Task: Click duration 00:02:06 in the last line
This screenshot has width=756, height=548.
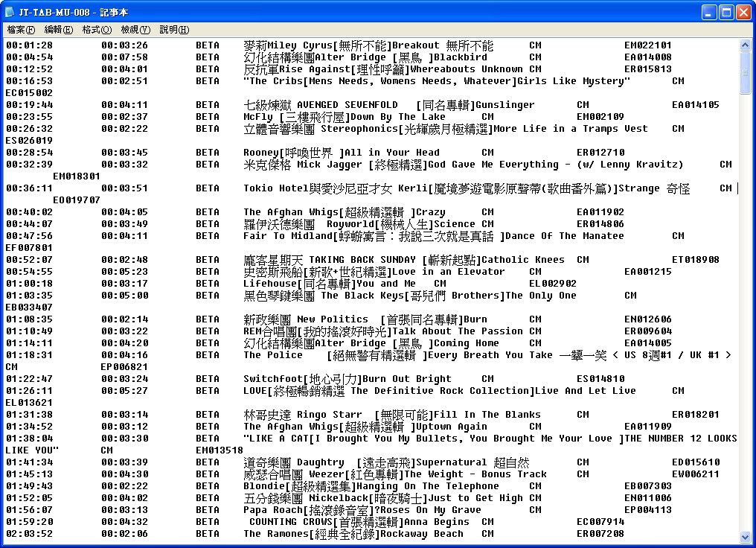Action: point(124,534)
